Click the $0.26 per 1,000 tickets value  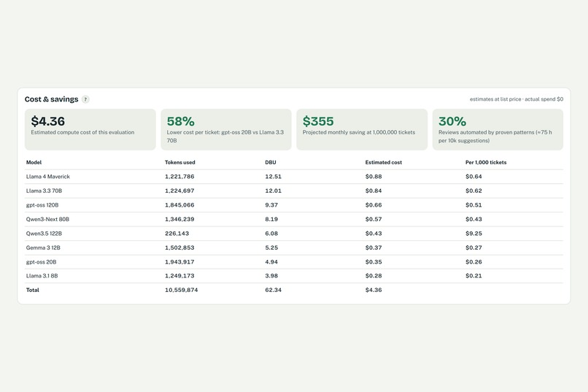click(x=473, y=262)
